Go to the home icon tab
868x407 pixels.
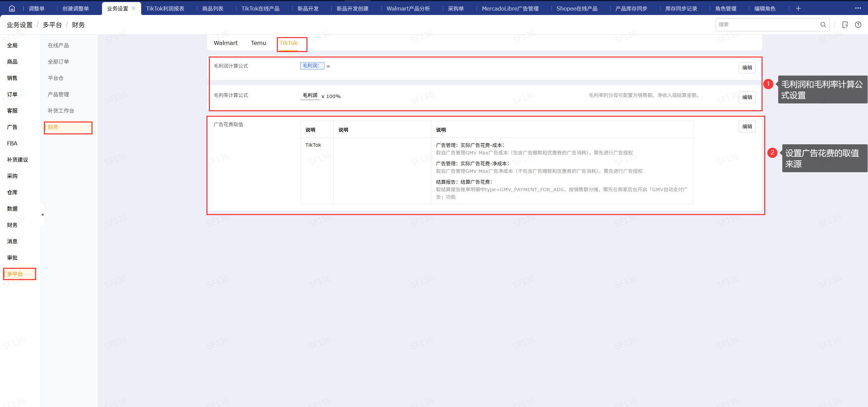click(12, 9)
